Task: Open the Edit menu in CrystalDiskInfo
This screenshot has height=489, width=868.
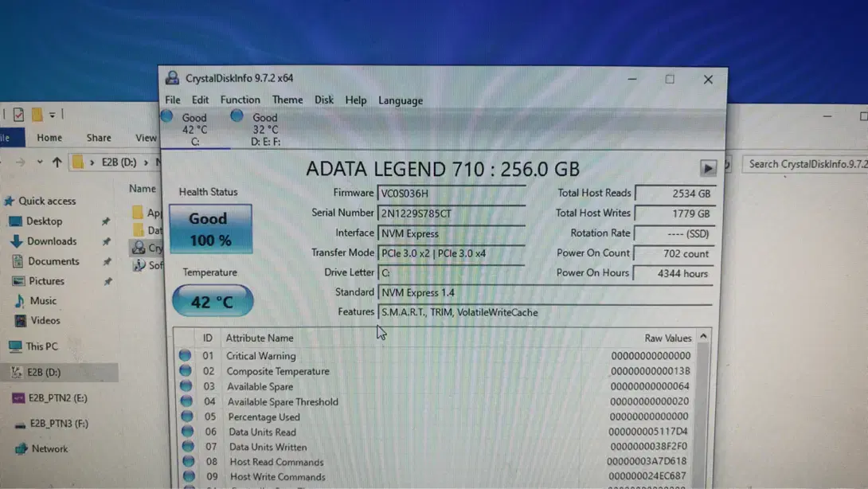Action: [200, 100]
